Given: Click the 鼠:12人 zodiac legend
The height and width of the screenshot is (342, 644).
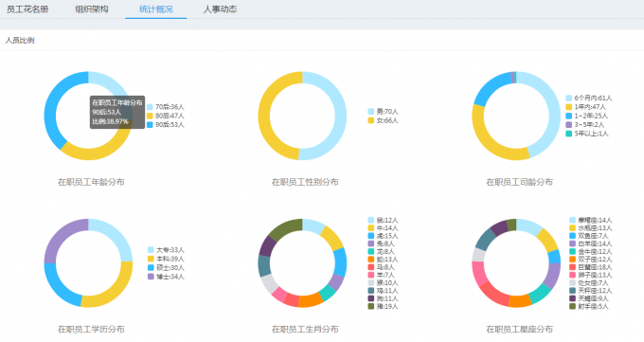Looking at the screenshot, I should (x=383, y=221).
